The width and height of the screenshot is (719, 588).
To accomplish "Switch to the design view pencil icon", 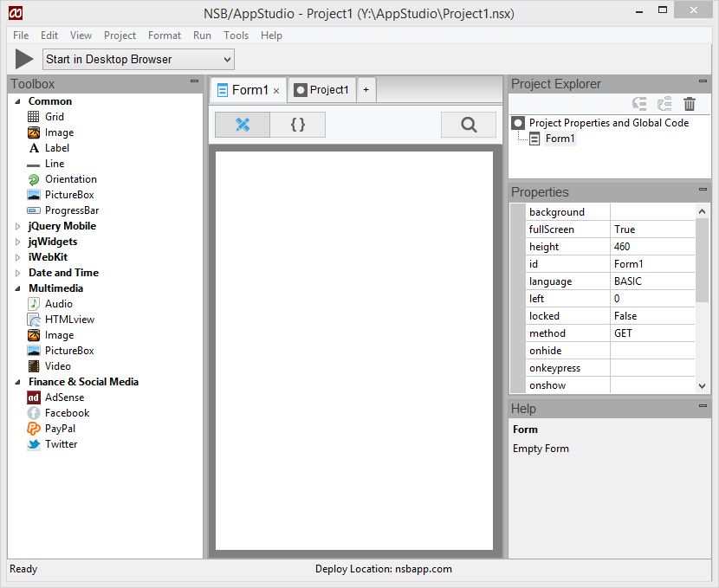I will (243, 125).
